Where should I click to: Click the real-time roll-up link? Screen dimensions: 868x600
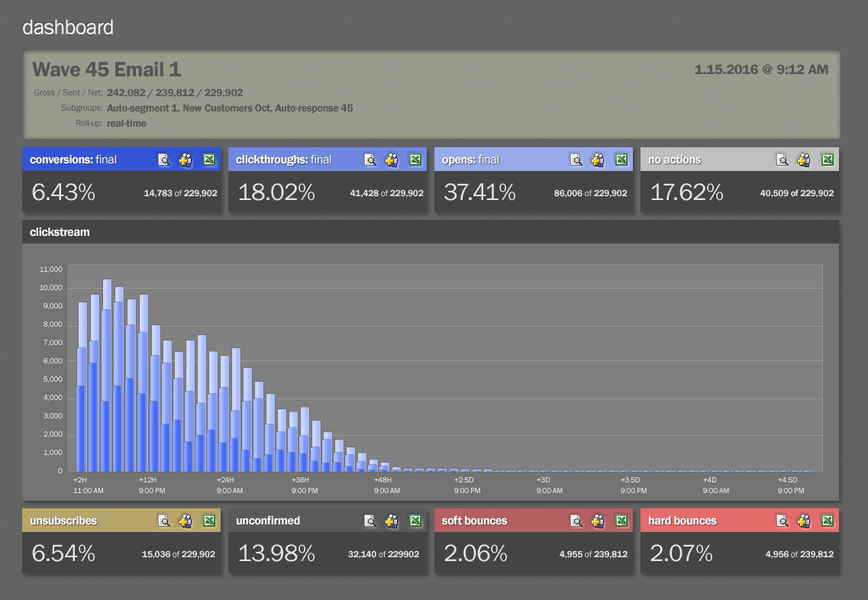126,123
